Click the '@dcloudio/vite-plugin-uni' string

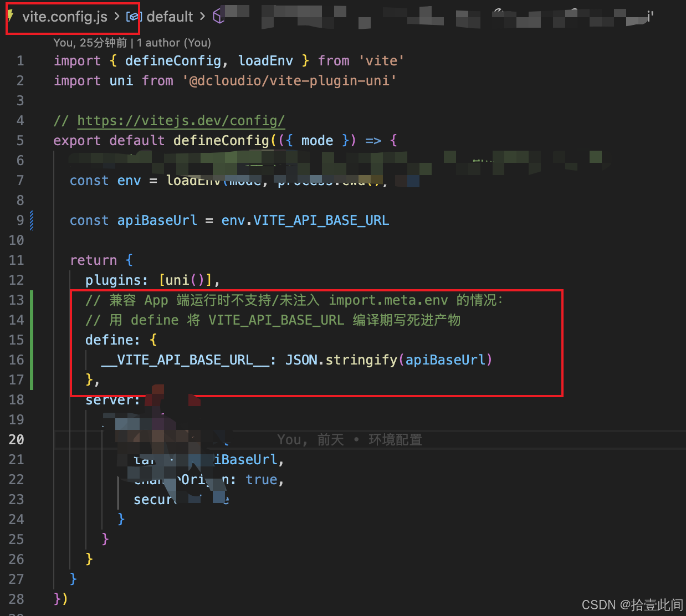pos(289,81)
